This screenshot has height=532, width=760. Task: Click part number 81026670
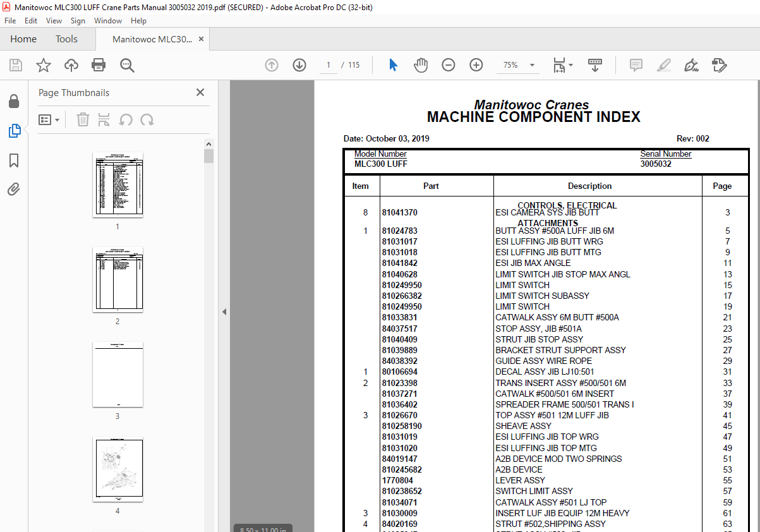click(399, 415)
